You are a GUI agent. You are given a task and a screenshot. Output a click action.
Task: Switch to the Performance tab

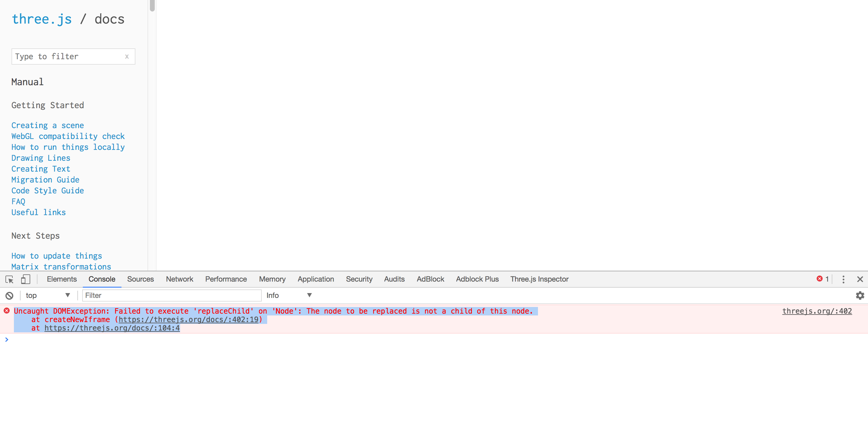[x=226, y=279]
